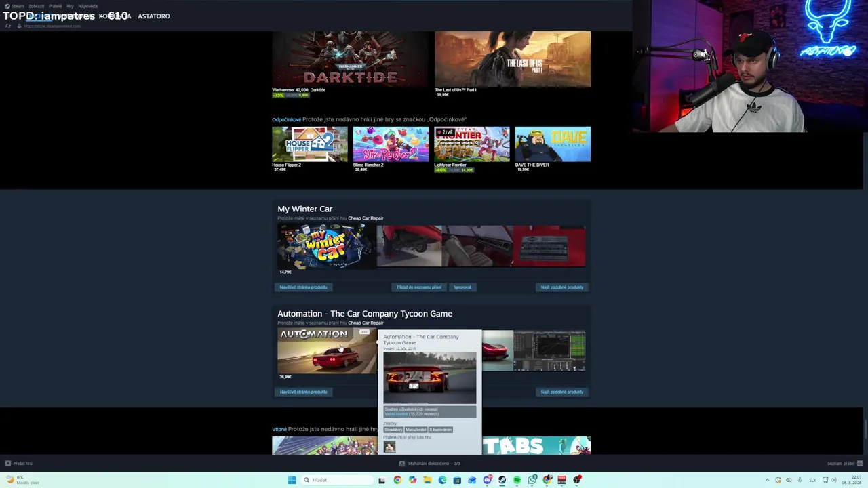
Task: Click Přidat hru at bottom left
Action: pyautogui.click(x=19, y=464)
